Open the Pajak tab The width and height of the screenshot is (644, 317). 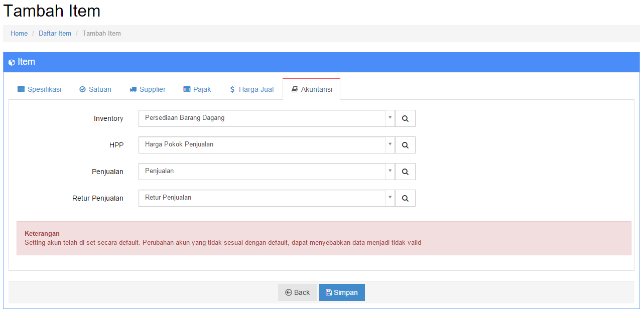(197, 89)
